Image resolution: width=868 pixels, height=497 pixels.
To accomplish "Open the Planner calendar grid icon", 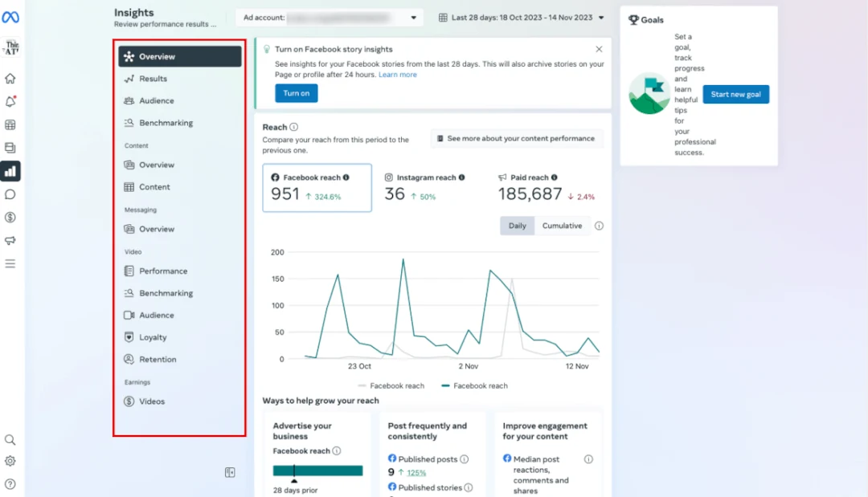I will point(10,125).
